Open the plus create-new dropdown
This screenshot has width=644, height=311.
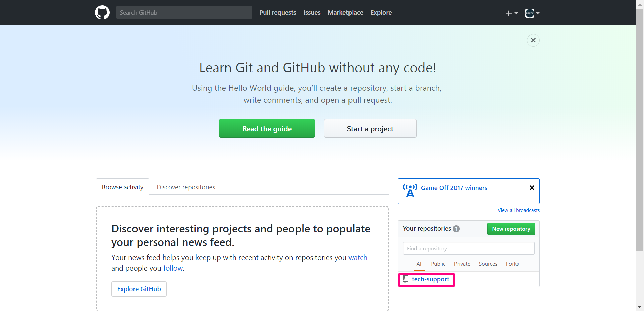tap(512, 13)
